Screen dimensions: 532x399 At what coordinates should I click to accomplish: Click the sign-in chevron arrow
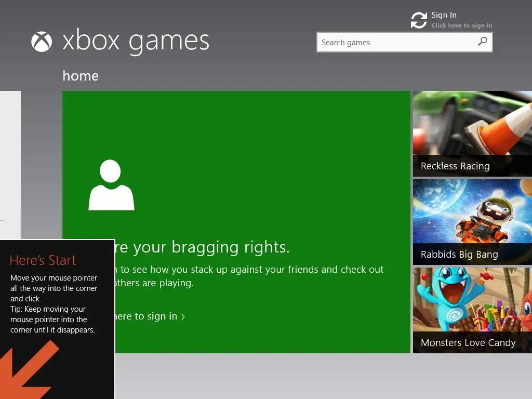point(183,317)
